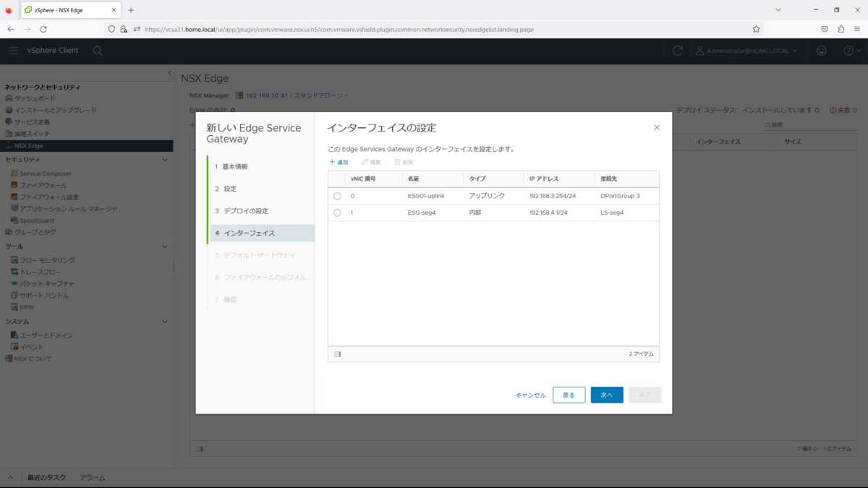The height and width of the screenshot is (488, 868).
Task: Click the vSphere search magnifier icon
Action: click(98, 51)
